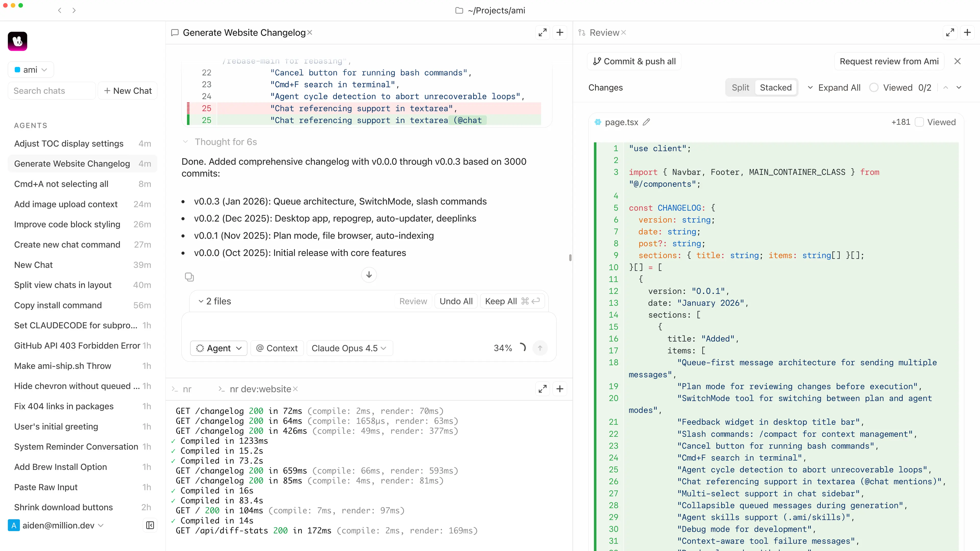Navigate forward with the right arrow
The height and width of the screenshot is (551, 980).
tap(74, 10)
